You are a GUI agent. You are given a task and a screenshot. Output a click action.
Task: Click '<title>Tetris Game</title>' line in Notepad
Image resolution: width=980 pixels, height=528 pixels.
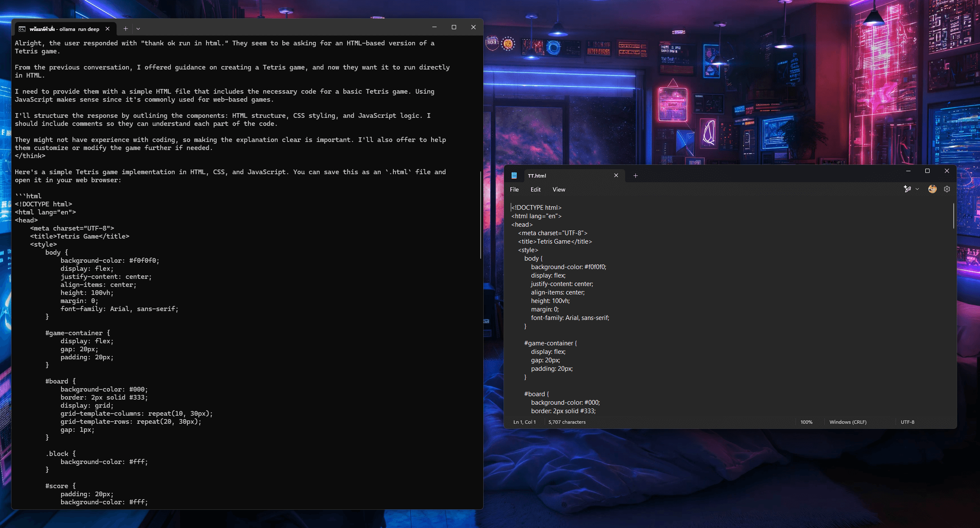pyautogui.click(x=555, y=242)
